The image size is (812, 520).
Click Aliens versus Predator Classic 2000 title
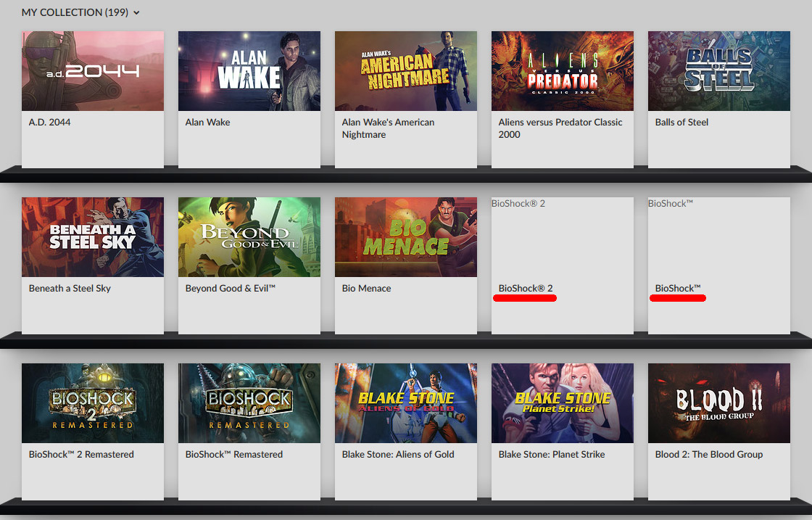point(560,128)
